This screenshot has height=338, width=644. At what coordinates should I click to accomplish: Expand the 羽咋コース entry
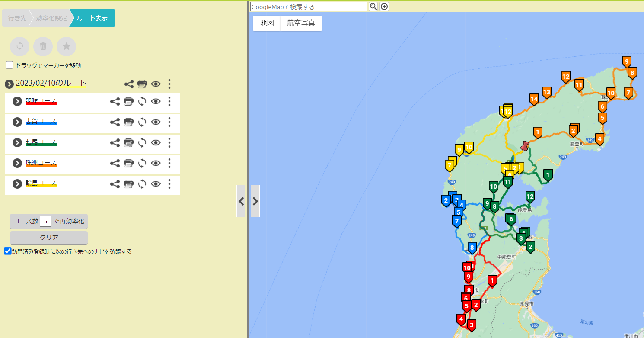[x=17, y=101]
